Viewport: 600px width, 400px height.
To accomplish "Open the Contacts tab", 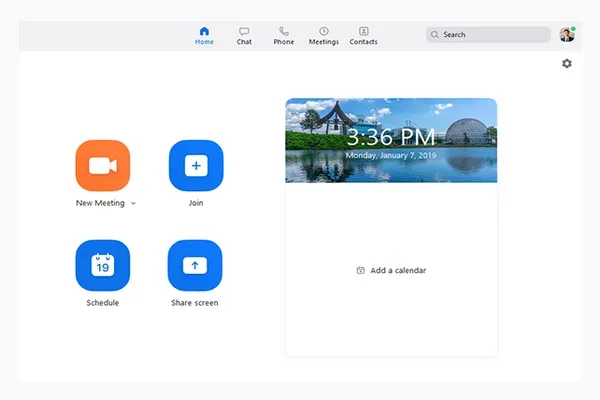I will point(363,36).
